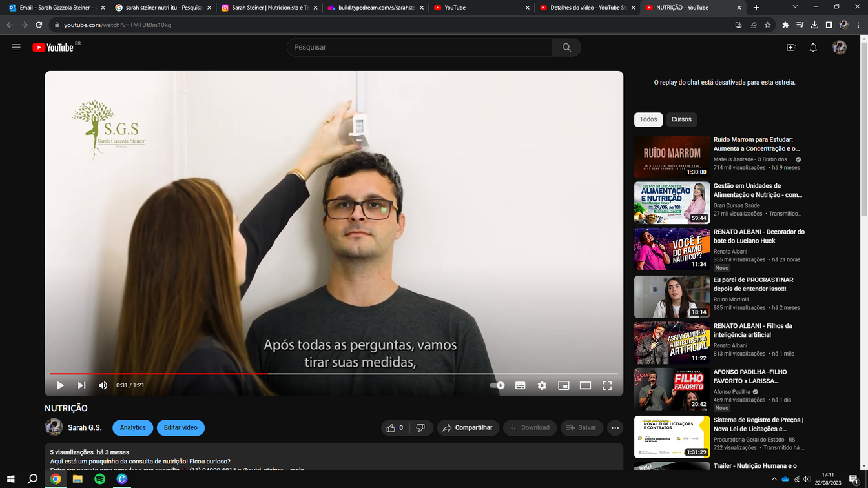Image resolution: width=868 pixels, height=488 pixels.
Task: Like the video
Action: pos(395,427)
